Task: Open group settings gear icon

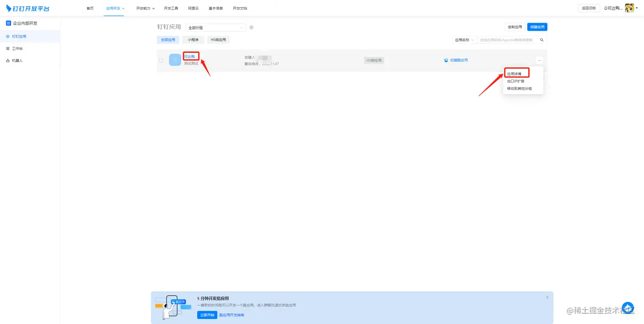Action: click(251, 27)
